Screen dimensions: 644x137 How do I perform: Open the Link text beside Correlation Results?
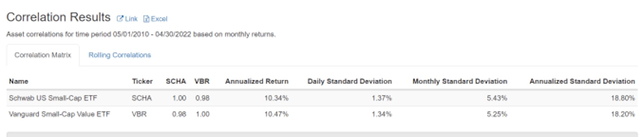(x=131, y=19)
